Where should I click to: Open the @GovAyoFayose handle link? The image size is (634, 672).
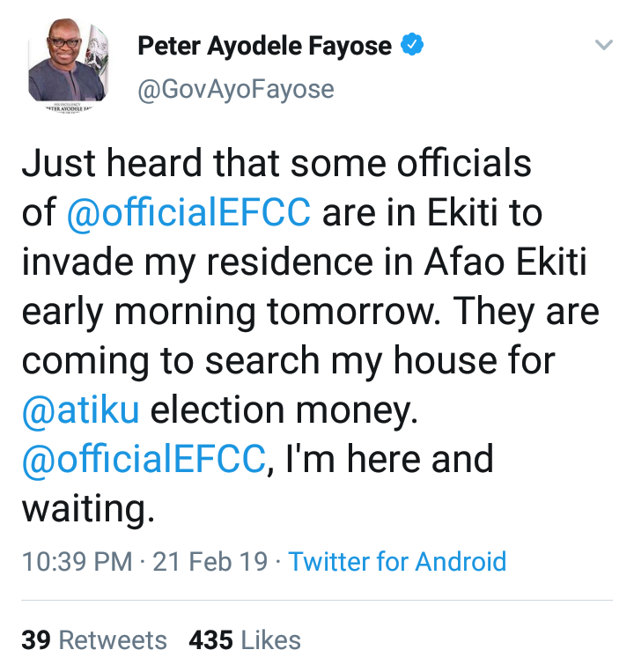click(236, 89)
